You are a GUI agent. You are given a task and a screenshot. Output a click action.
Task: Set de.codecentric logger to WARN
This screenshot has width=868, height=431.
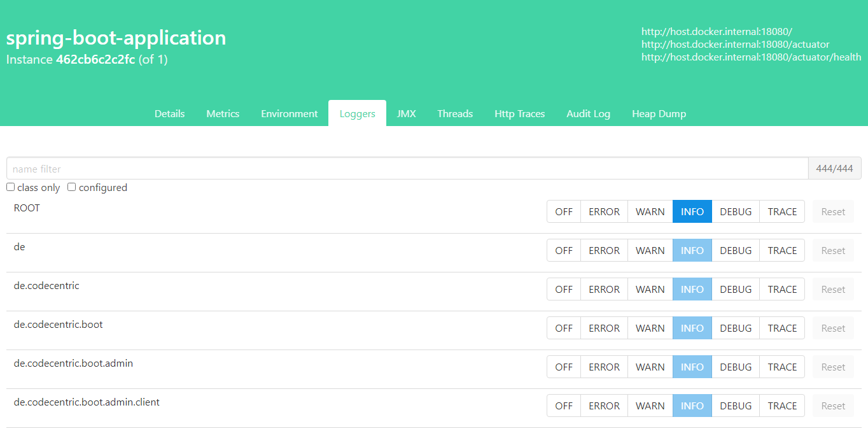[650, 289]
